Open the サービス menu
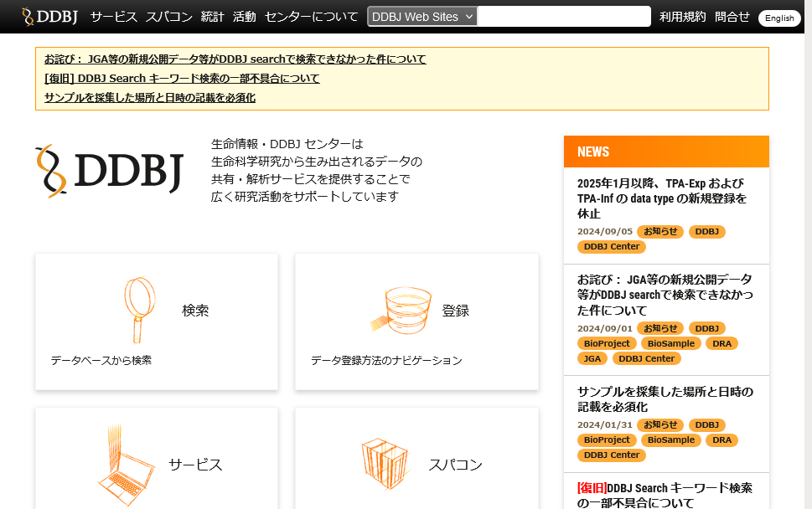This screenshot has width=812, height=509. point(114,16)
